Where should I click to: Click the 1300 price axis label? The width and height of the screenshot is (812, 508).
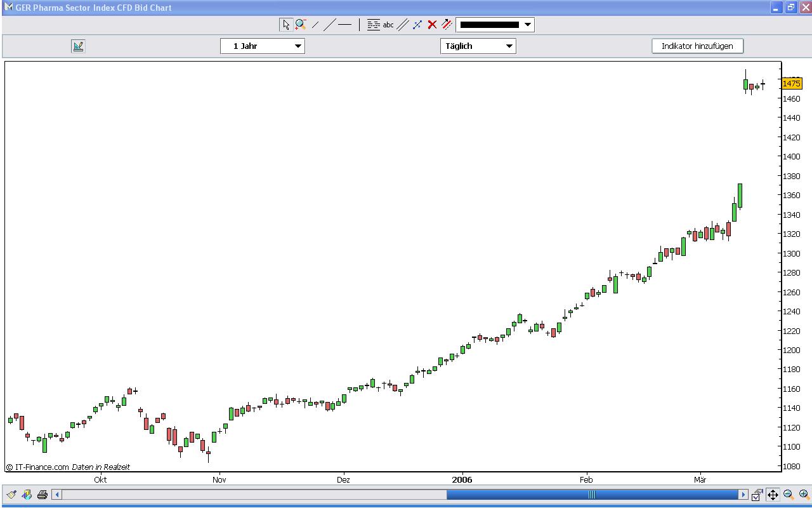(791, 253)
